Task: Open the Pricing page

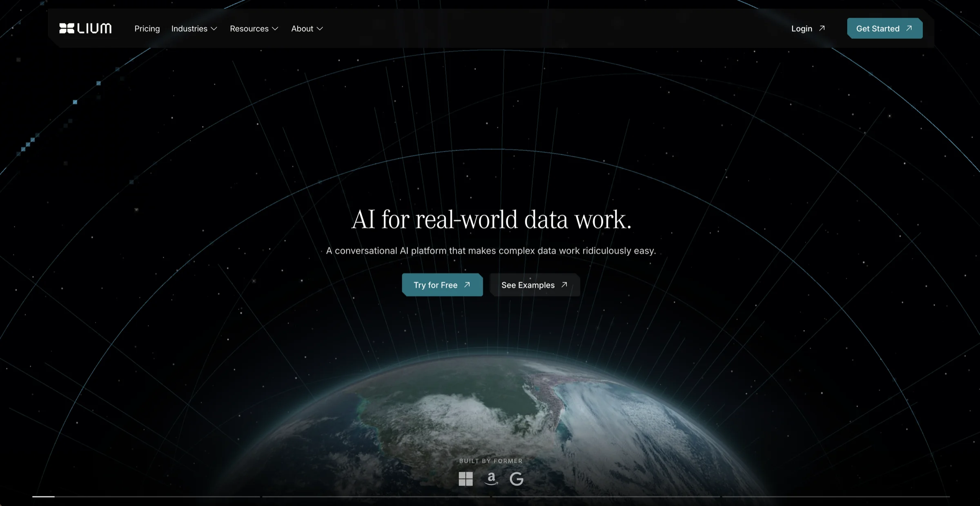Action: [147, 29]
